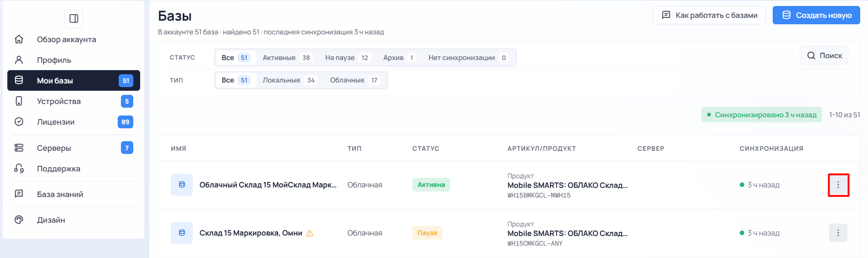Click article code WH15CMKGCL-ANY
The height and width of the screenshot is (258, 868).
[535, 243]
